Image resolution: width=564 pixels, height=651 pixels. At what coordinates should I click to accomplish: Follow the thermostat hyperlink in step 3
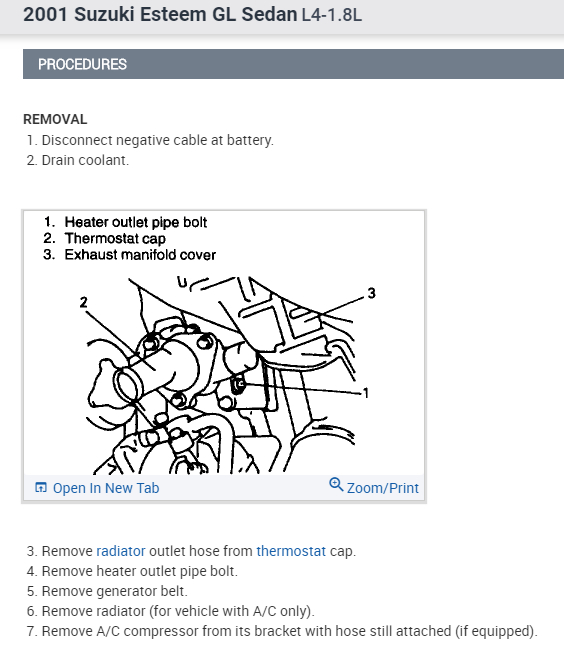[291, 551]
